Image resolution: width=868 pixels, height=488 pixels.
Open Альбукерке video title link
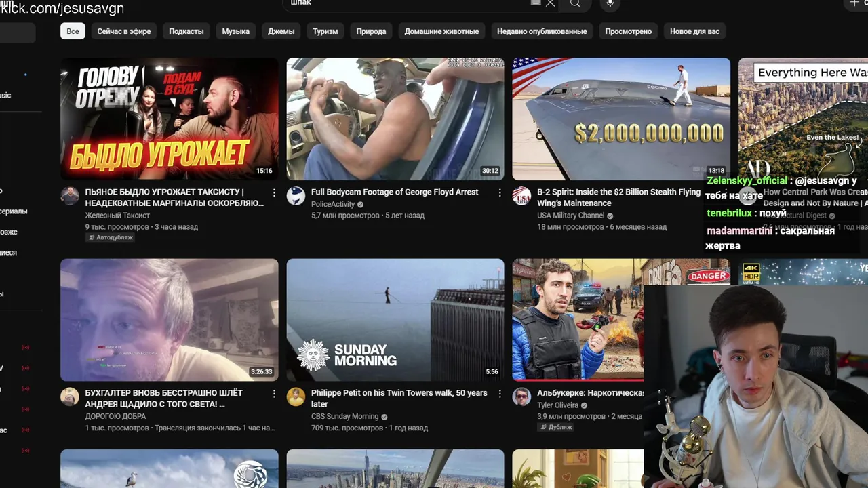(590, 393)
